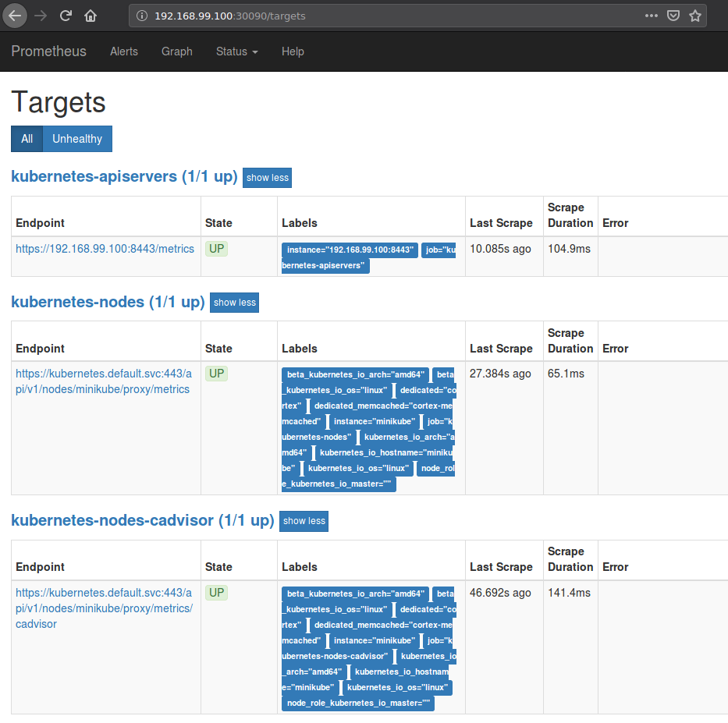Click the '141.4ms' scrape duration
Screen dimensions: 728x723
click(x=570, y=593)
